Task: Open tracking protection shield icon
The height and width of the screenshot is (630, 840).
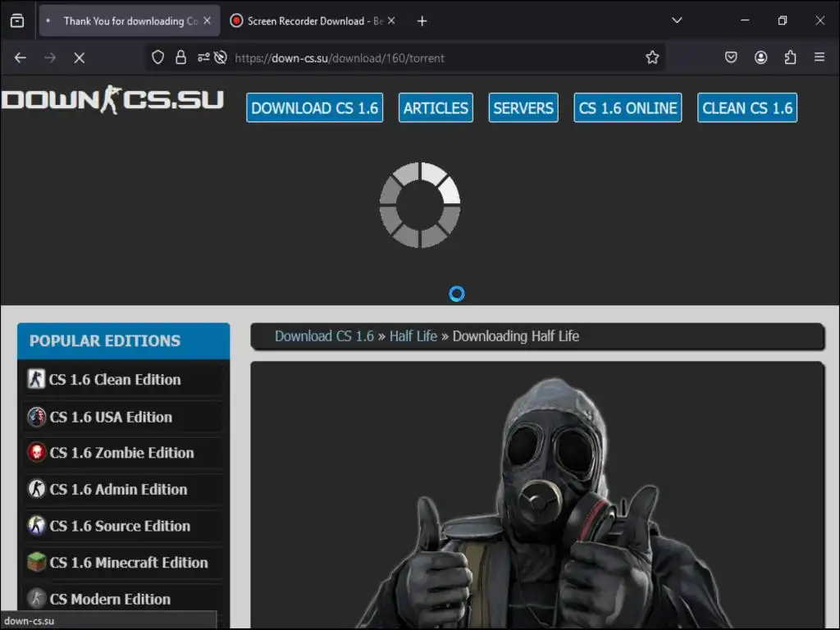Action: (x=157, y=57)
